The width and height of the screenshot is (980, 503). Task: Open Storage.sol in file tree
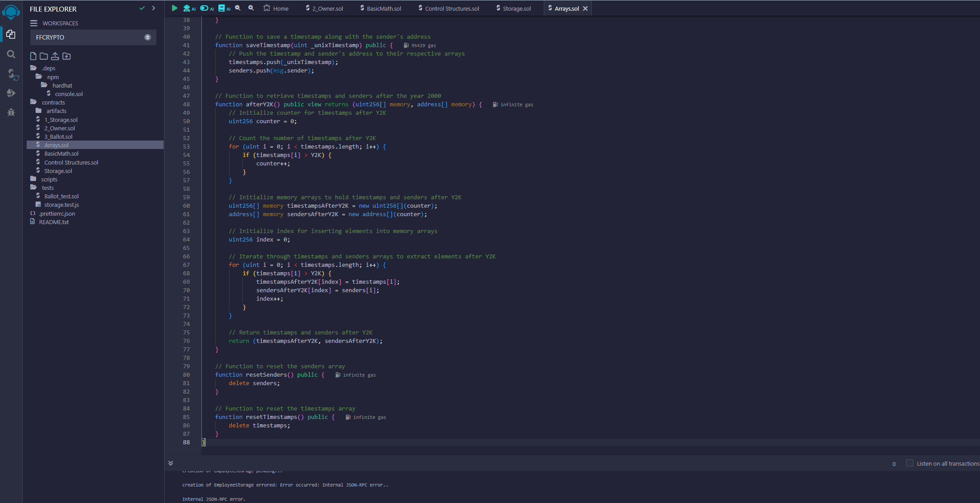[x=54, y=171]
